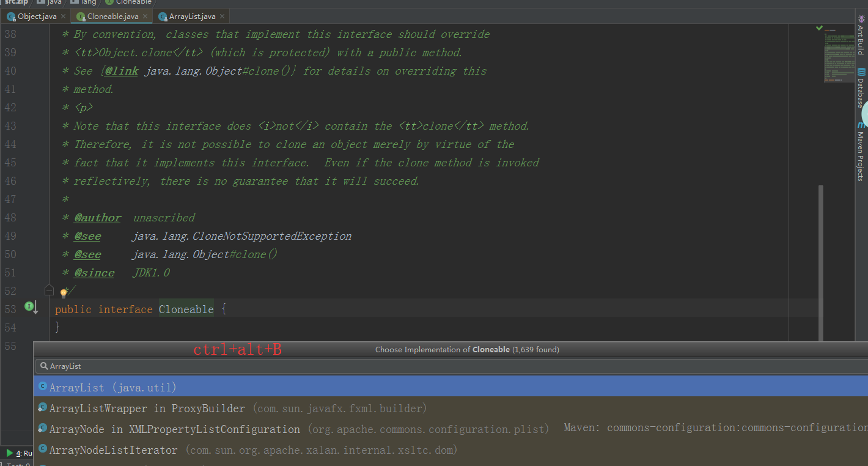Click the green inspection checkmark icon

(x=819, y=28)
